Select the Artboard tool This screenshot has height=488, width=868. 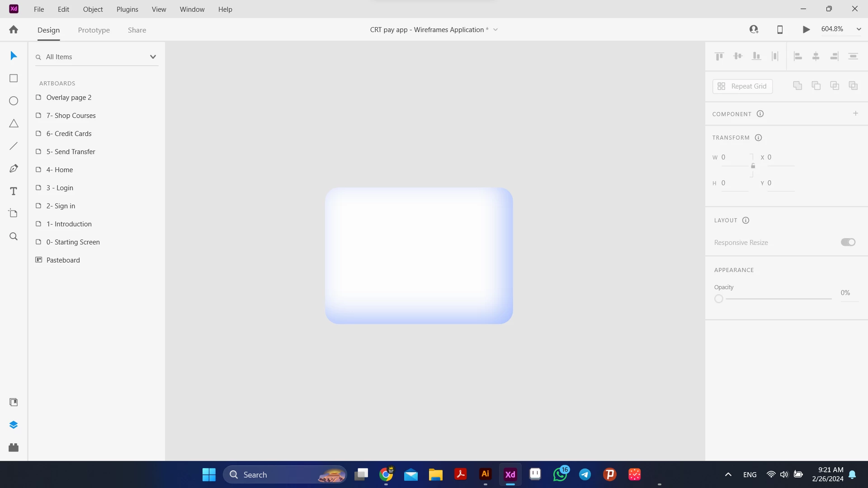(x=14, y=213)
